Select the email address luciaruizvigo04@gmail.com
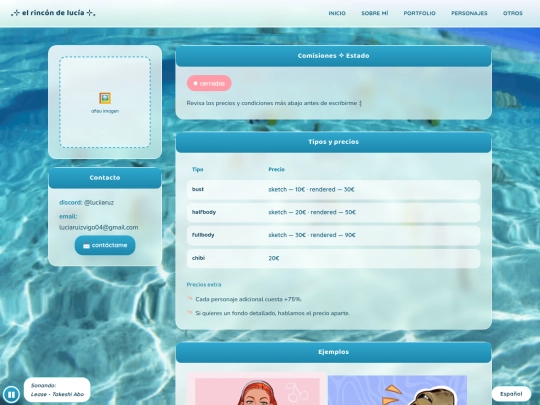The height and width of the screenshot is (405, 540). point(99,227)
